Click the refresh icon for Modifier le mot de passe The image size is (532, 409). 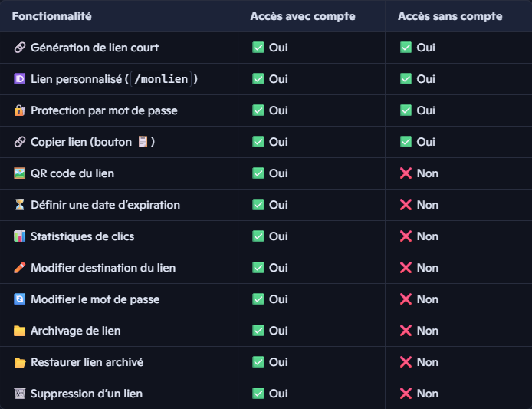pyautogui.click(x=20, y=299)
